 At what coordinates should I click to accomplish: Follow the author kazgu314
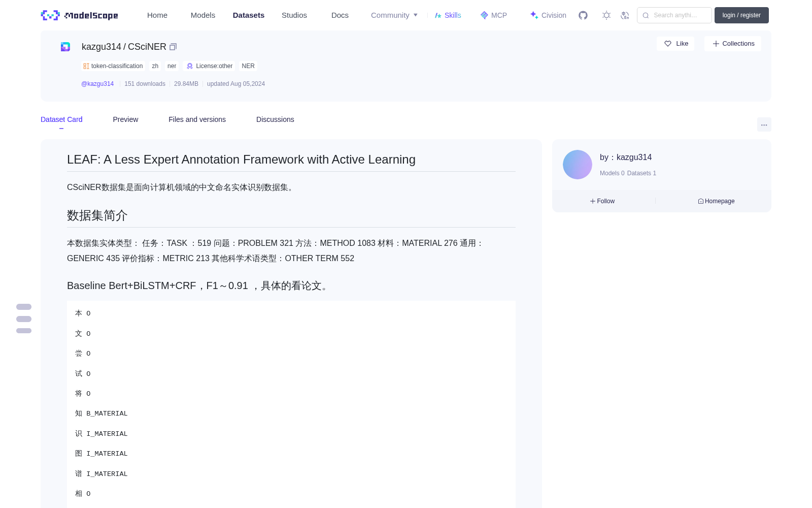602,201
